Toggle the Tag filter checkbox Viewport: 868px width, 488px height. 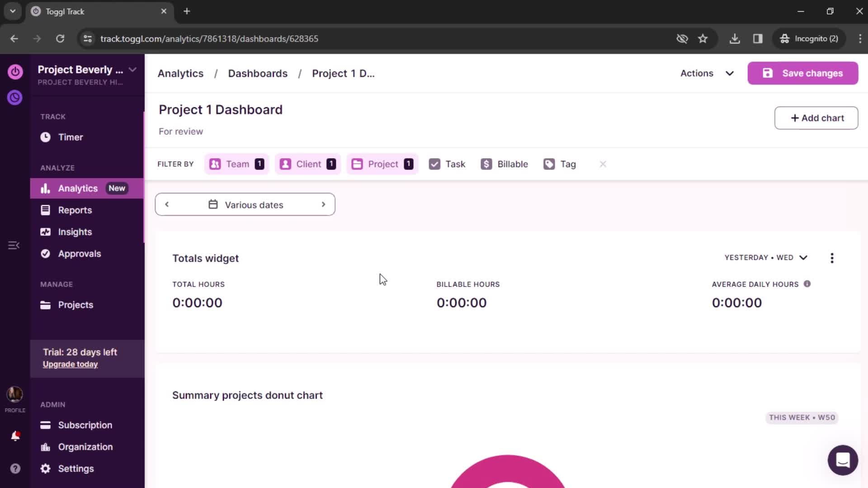pyautogui.click(x=560, y=164)
